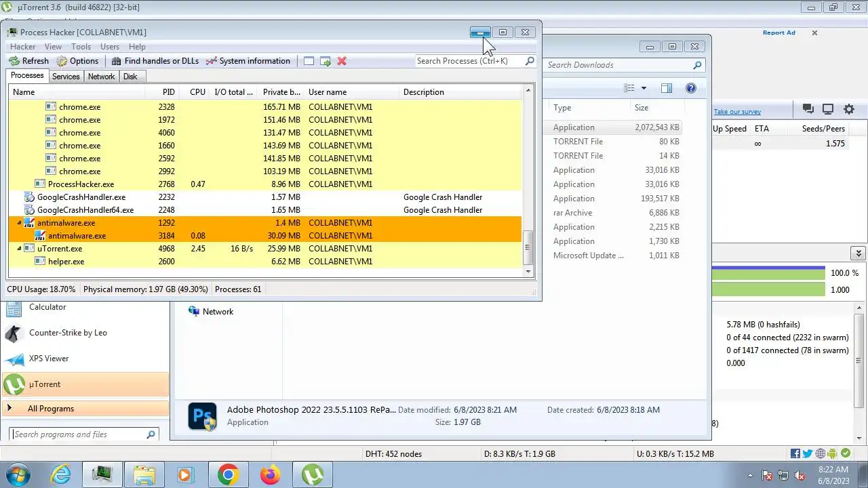Select the Processes tab
The width and height of the screenshot is (868, 488).
(x=27, y=76)
